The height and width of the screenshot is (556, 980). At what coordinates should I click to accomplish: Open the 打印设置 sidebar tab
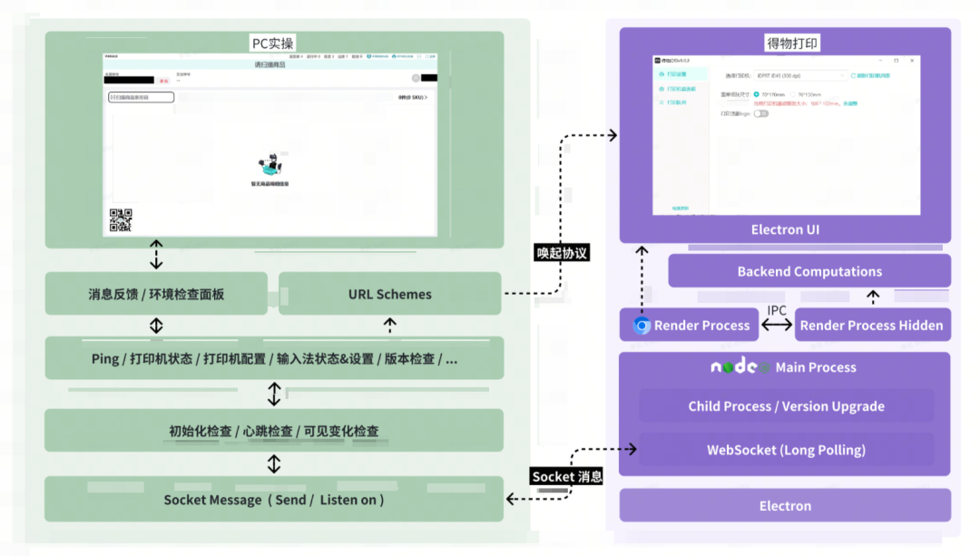[x=680, y=74]
